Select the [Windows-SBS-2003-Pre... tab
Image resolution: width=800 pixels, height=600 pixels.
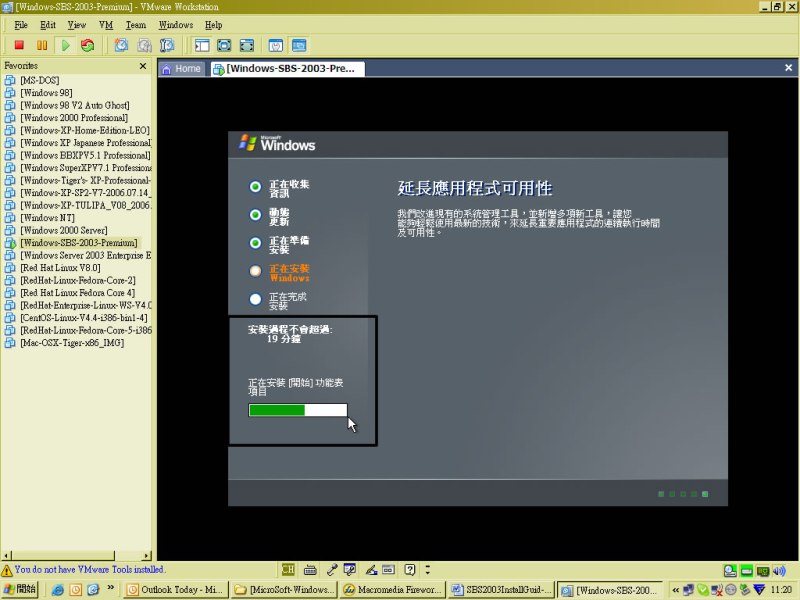click(x=287, y=69)
